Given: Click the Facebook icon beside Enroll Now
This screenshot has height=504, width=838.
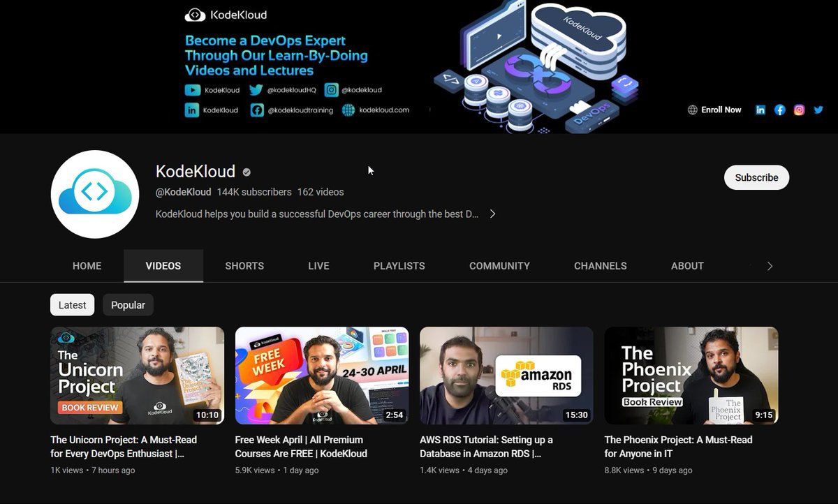Looking at the screenshot, I should [x=780, y=110].
